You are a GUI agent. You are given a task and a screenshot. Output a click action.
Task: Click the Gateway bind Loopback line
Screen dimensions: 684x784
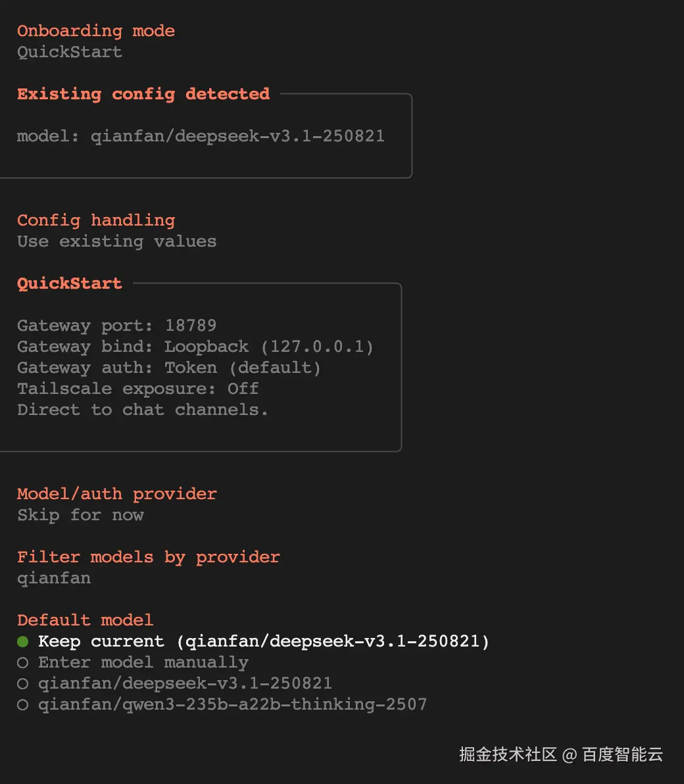tap(195, 347)
